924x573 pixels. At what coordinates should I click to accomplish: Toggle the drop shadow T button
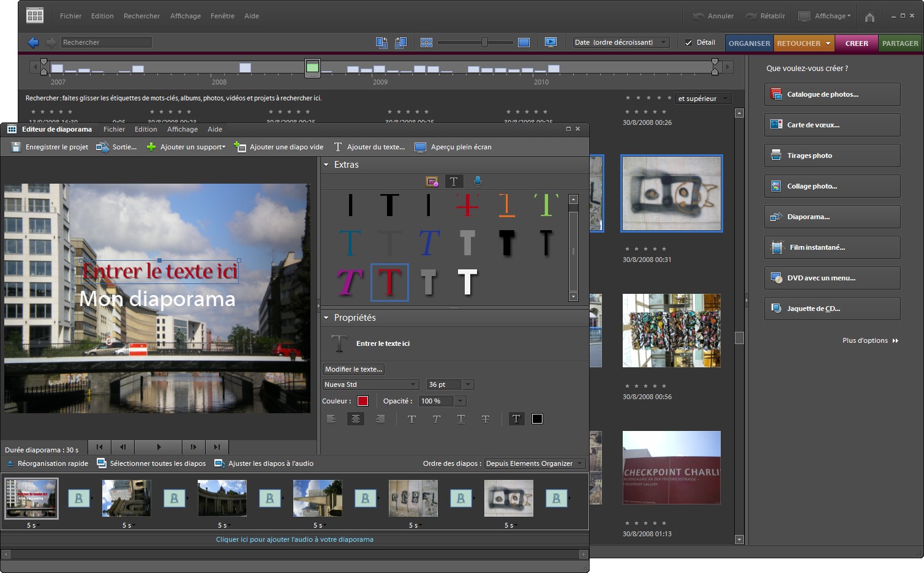point(516,419)
